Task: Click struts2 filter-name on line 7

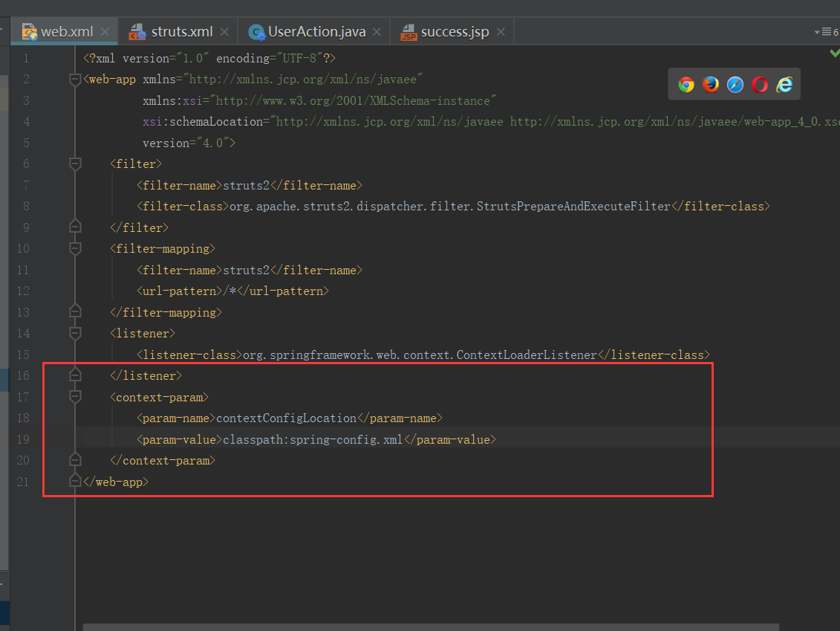Action: (x=247, y=186)
